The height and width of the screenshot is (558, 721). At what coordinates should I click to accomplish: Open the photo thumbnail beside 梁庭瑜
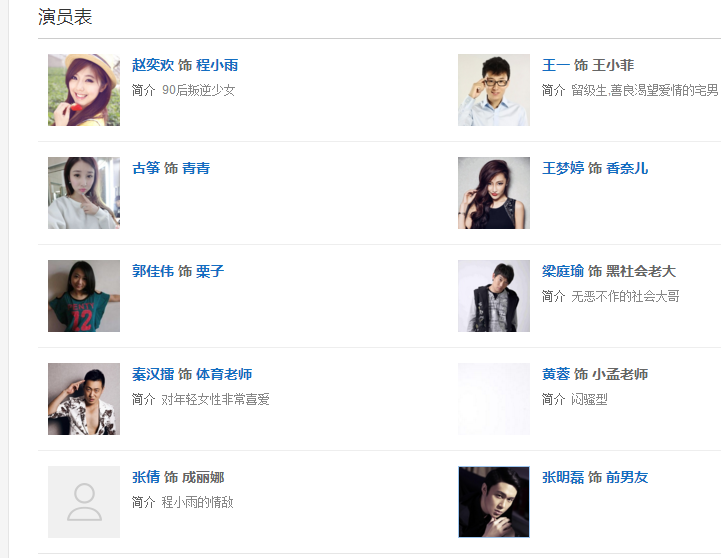pyautogui.click(x=494, y=296)
